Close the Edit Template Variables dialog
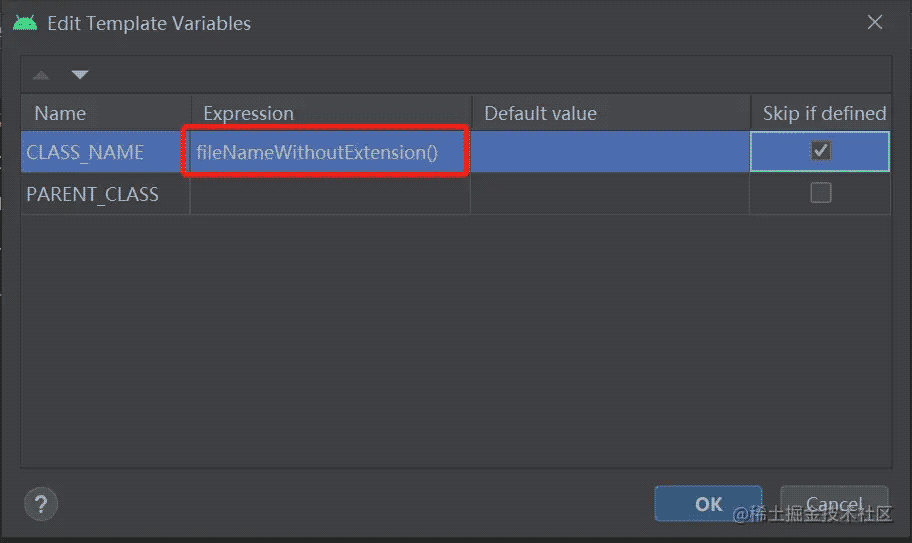Viewport: 912px width, 543px height. 875,22
